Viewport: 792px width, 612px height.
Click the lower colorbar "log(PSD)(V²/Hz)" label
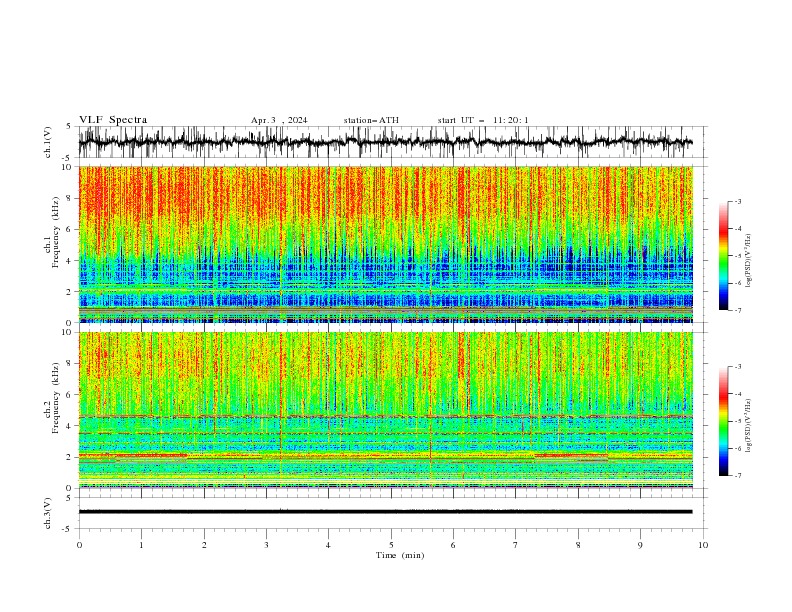pyautogui.click(x=748, y=426)
